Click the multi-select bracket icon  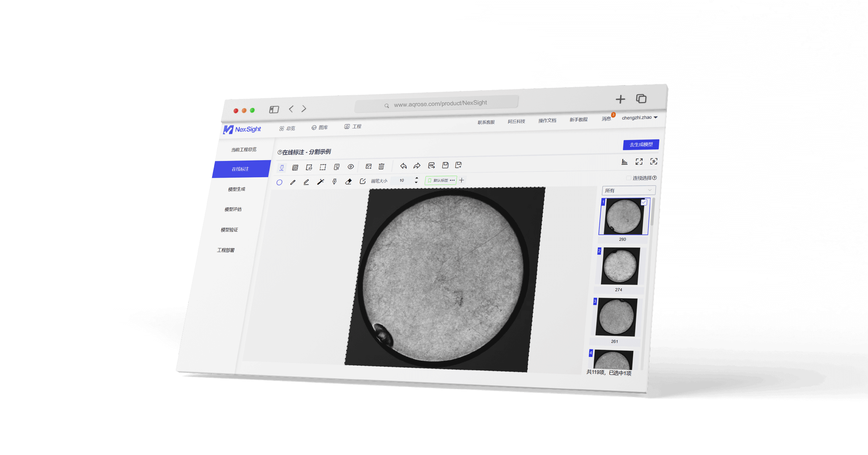tap(654, 161)
